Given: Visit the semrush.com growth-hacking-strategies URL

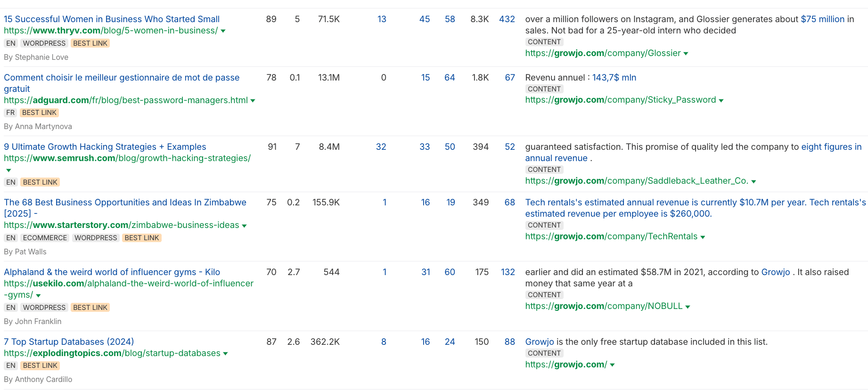Looking at the screenshot, I should click(x=127, y=158).
